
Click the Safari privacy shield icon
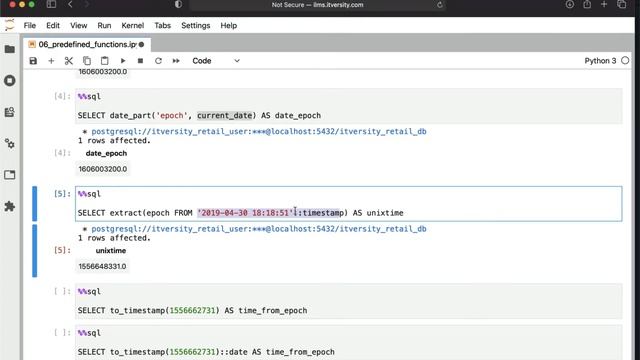[178, 4]
